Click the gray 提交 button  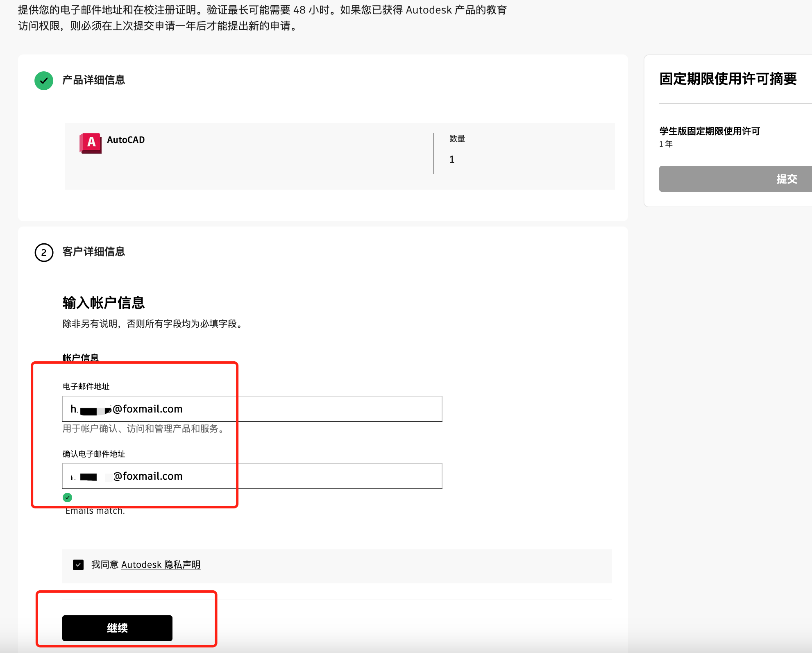coord(735,179)
